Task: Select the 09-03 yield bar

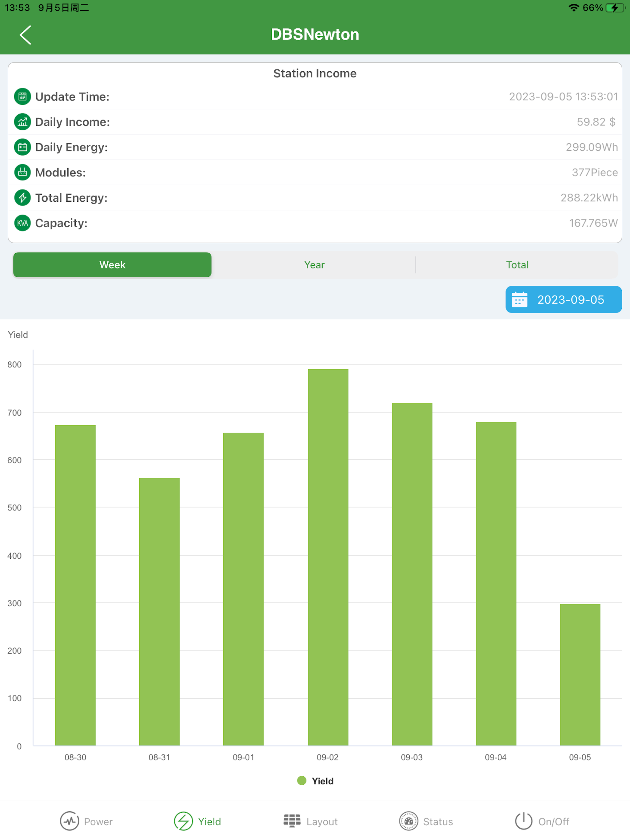Action: [412, 574]
